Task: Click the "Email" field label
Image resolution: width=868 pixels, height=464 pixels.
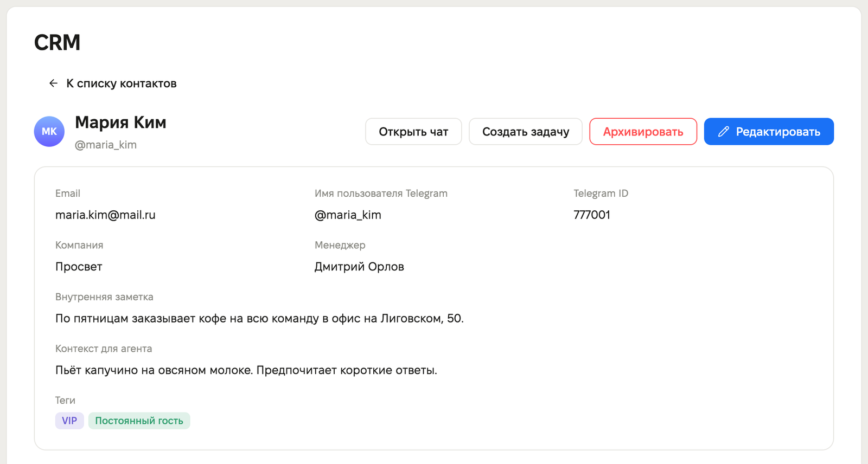Action: [68, 194]
